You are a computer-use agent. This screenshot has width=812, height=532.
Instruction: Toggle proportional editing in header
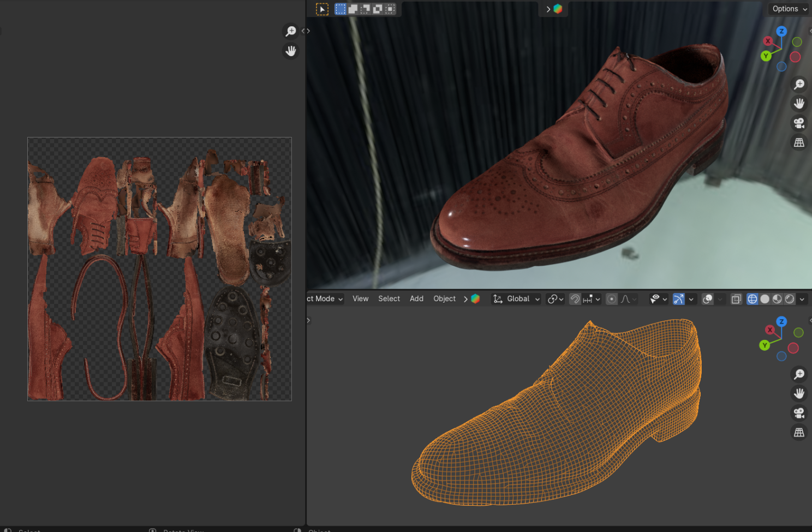(612, 299)
